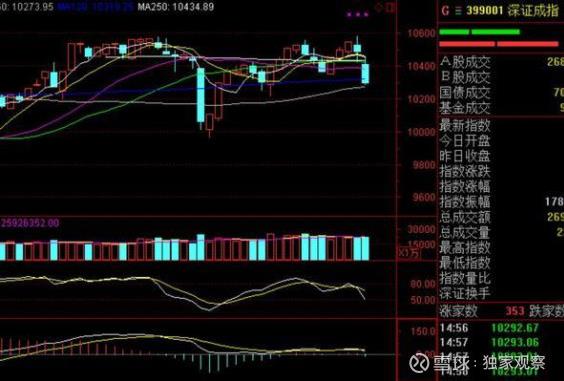The width and height of the screenshot is (564, 381).
Task: Click the red strength bar under the title
Action: click(499, 44)
